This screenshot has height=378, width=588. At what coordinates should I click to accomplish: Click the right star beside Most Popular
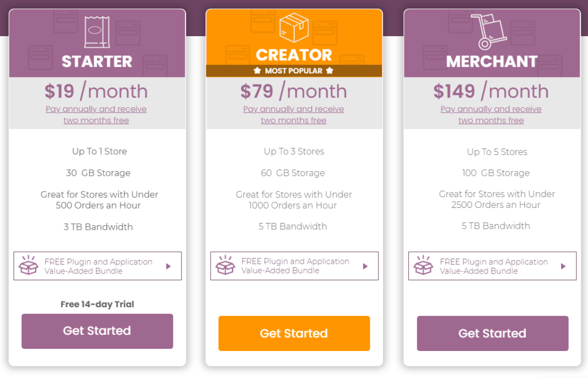click(330, 71)
